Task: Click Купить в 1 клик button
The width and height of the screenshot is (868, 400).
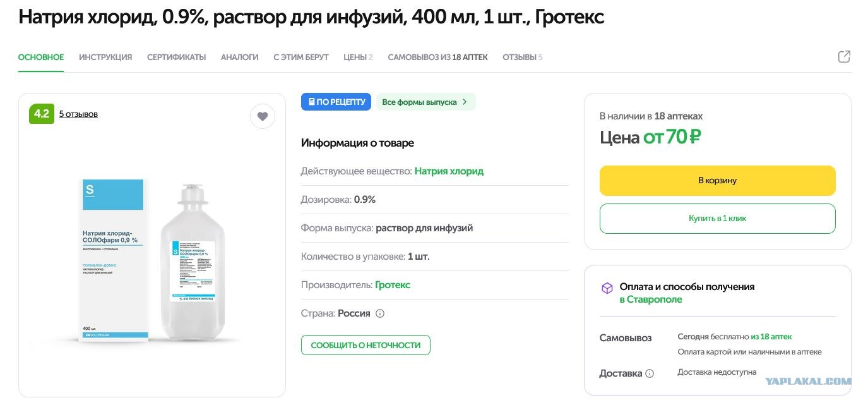Action: (718, 219)
